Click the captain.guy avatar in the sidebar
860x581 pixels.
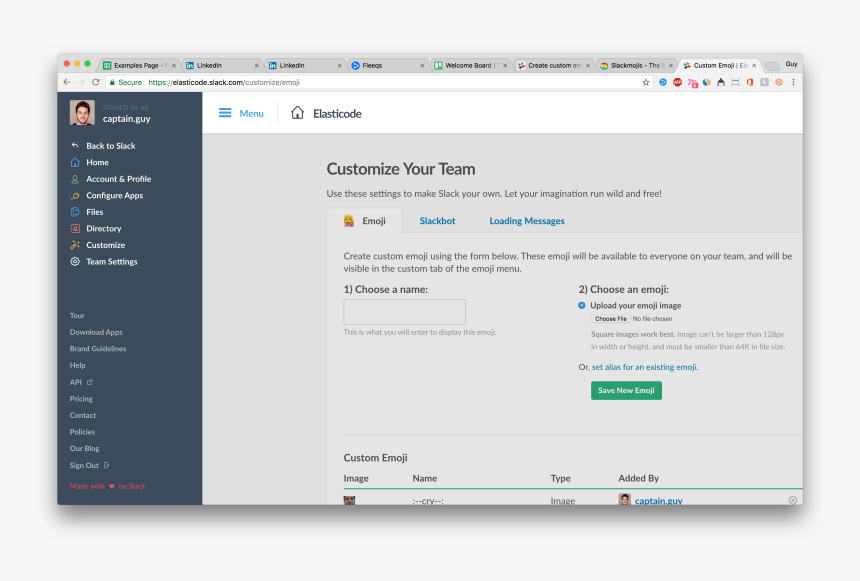(x=82, y=112)
